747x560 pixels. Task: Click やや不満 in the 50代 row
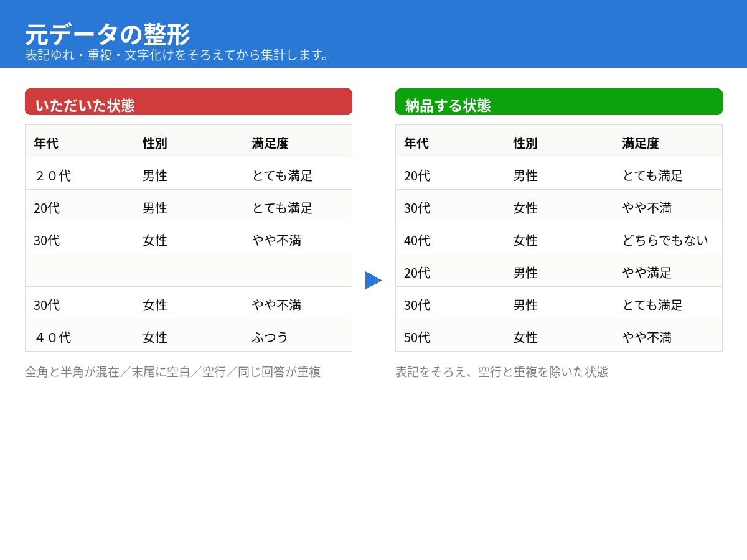[647, 337]
